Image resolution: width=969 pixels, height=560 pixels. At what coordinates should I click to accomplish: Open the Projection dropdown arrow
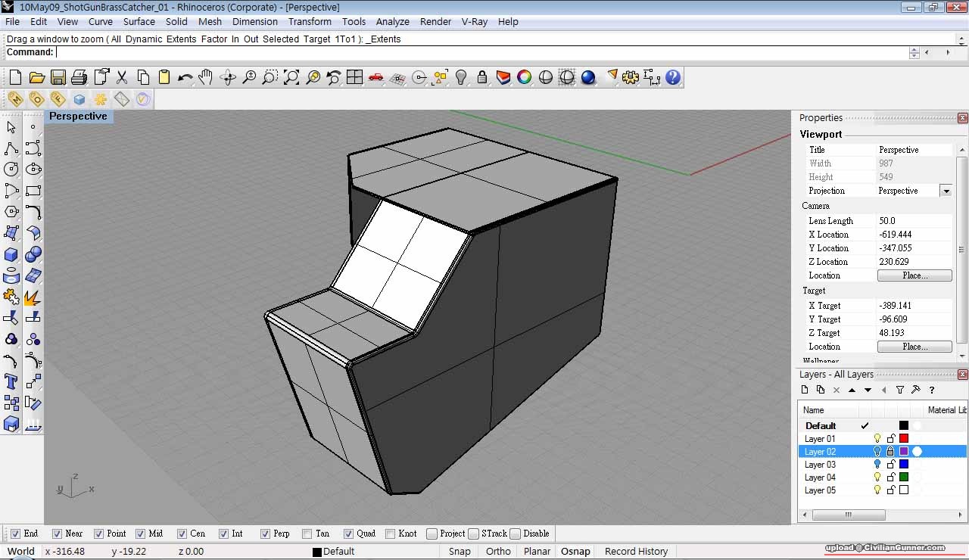[x=946, y=191]
